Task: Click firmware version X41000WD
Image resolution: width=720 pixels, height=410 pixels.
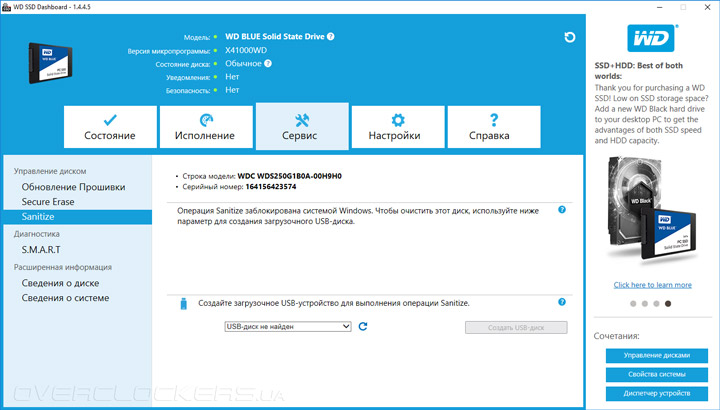Action: [246, 51]
